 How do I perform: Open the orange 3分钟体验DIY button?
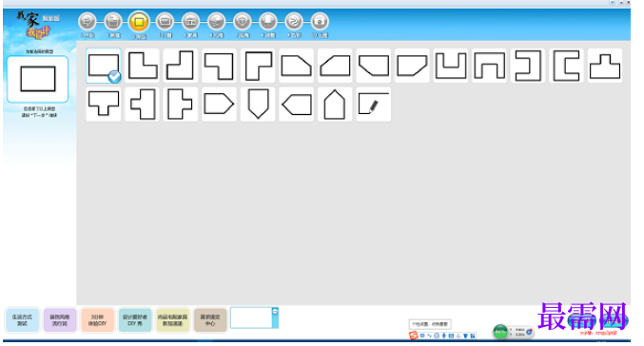pos(97,319)
